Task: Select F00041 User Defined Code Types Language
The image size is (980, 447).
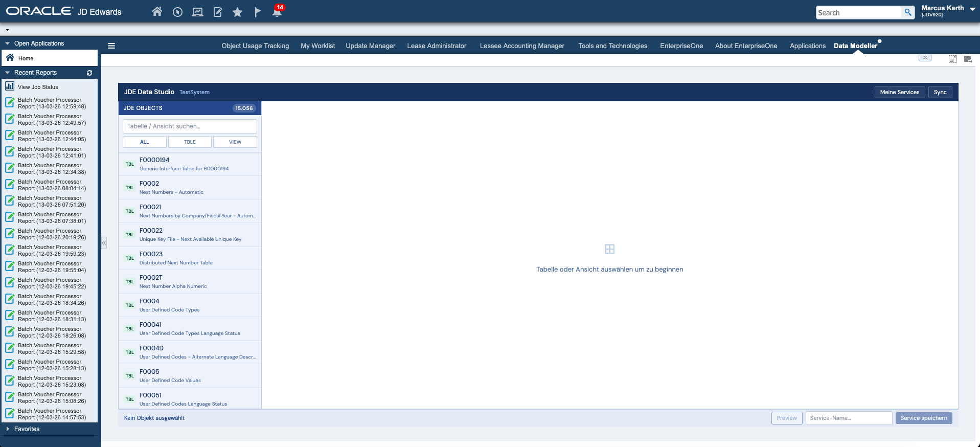Action: pos(190,329)
